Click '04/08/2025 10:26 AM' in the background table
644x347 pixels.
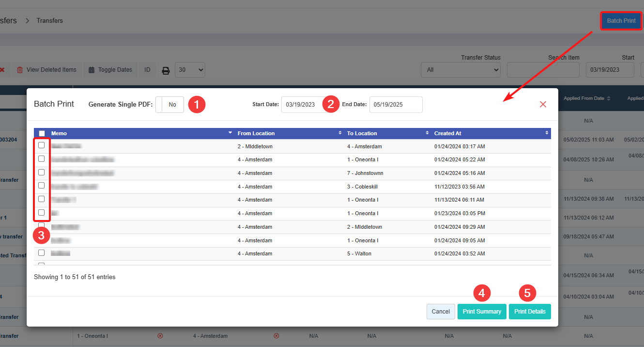point(588,159)
